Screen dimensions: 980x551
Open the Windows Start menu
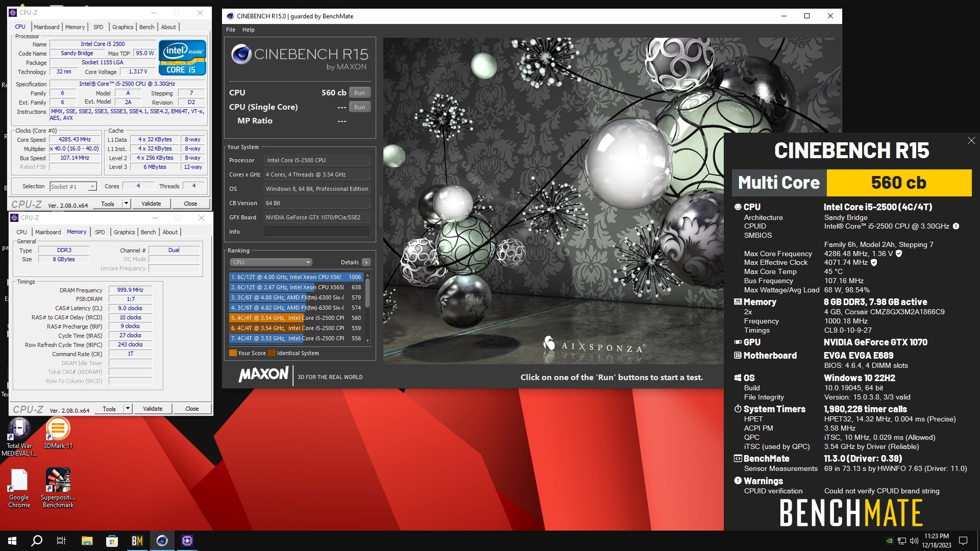pyautogui.click(x=12, y=541)
